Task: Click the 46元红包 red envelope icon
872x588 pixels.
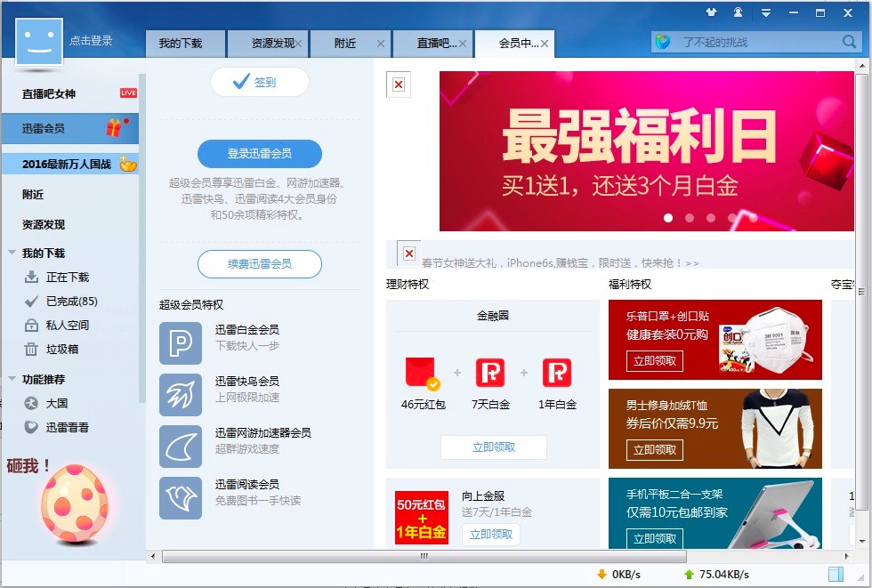Action: click(x=423, y=374)
